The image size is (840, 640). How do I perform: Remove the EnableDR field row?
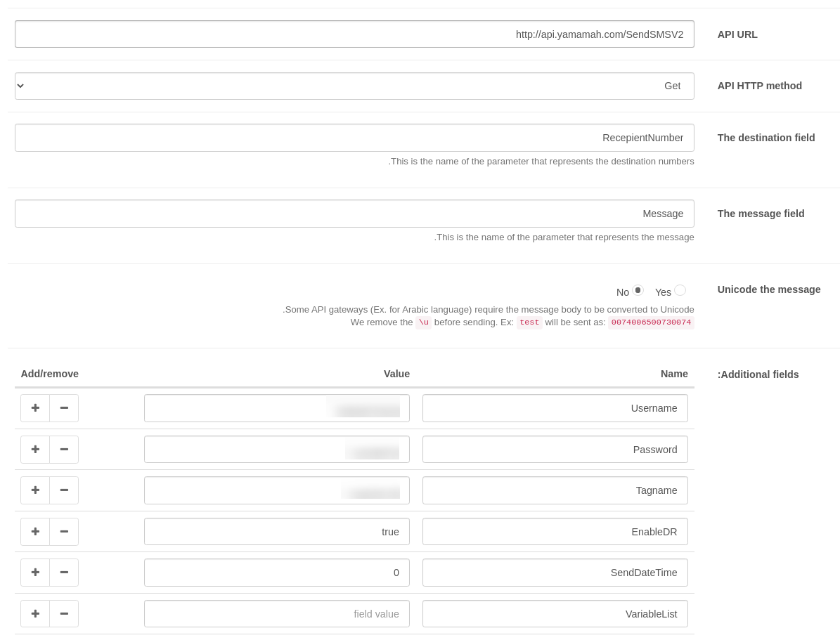click(64, 531)
